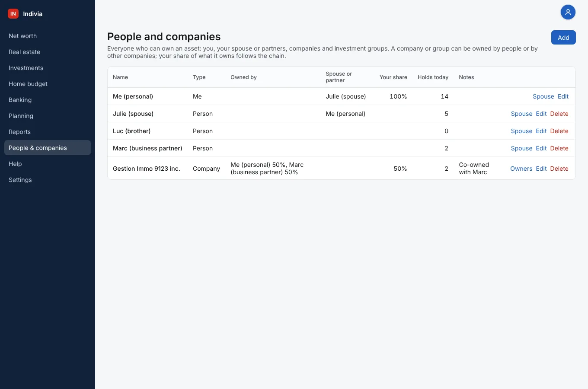Edit the Me (personal) row
Viewport: 588px width, 389px height.
563,96
